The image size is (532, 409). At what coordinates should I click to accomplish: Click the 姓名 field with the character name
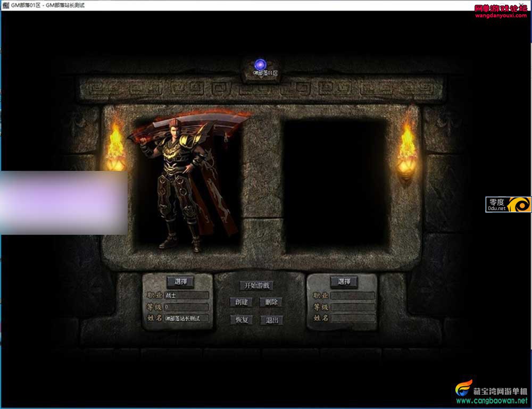[186, 318]
